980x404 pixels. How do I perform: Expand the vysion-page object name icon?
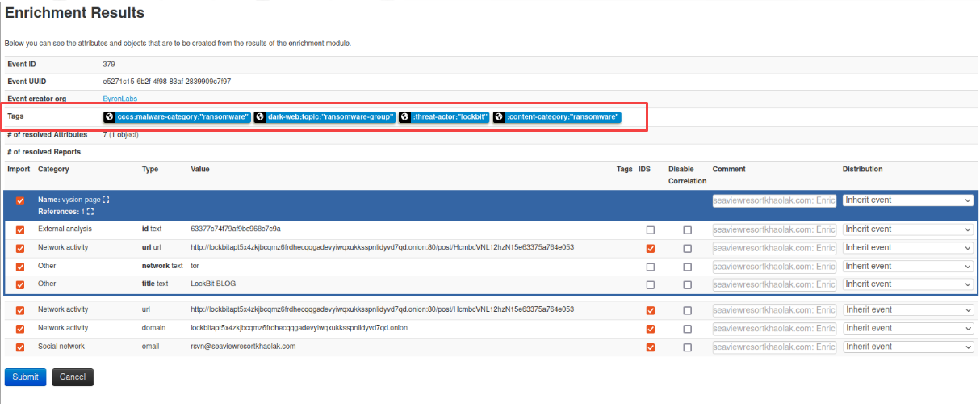pyautogui.click(x=106, y=200)
